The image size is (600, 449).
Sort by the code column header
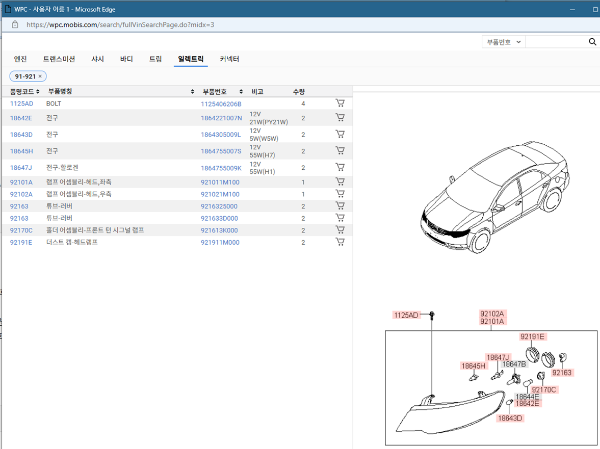[24, 91]
